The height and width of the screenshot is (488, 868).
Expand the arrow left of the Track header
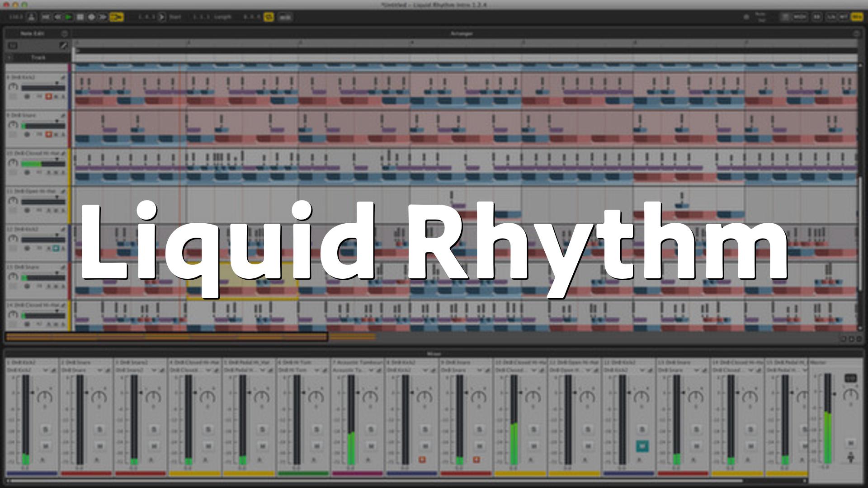click(9, 58)
